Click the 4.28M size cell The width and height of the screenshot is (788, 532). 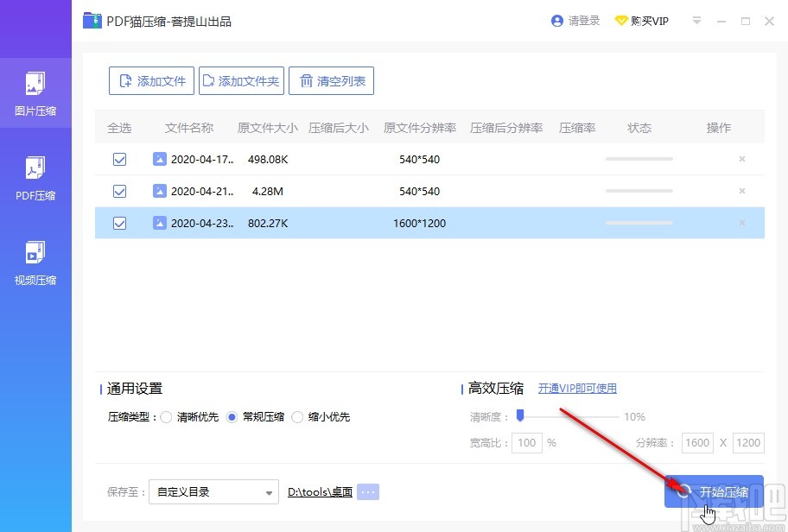click(267, 192)
